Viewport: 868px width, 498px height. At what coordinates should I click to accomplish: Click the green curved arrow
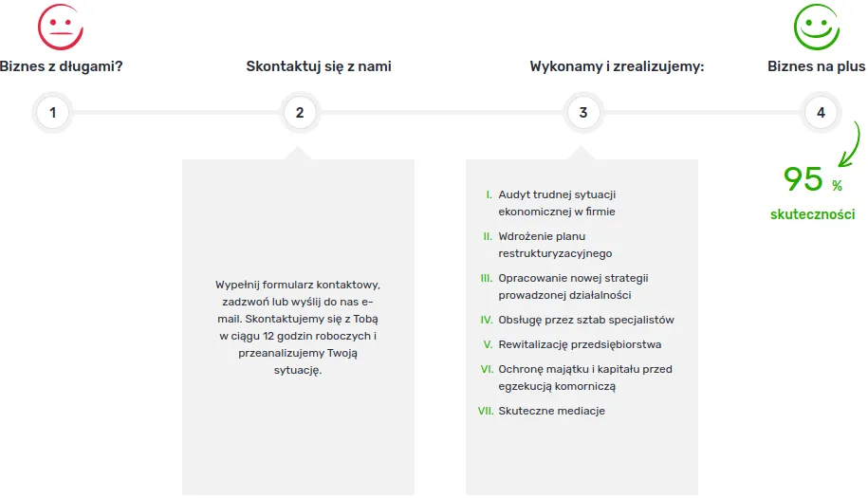tap(850, 144)
